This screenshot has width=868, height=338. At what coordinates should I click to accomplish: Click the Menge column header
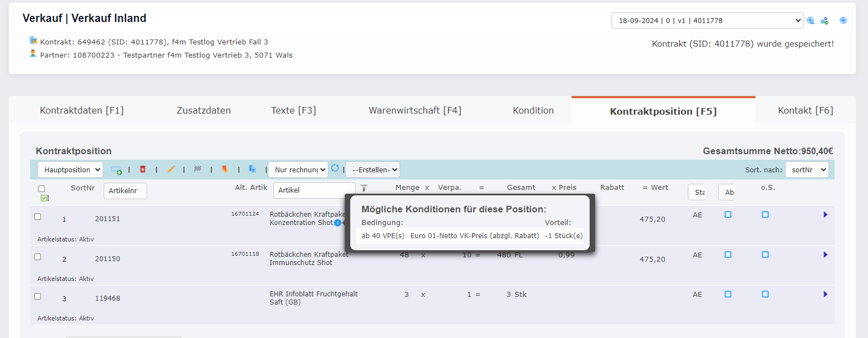point(407,188)
